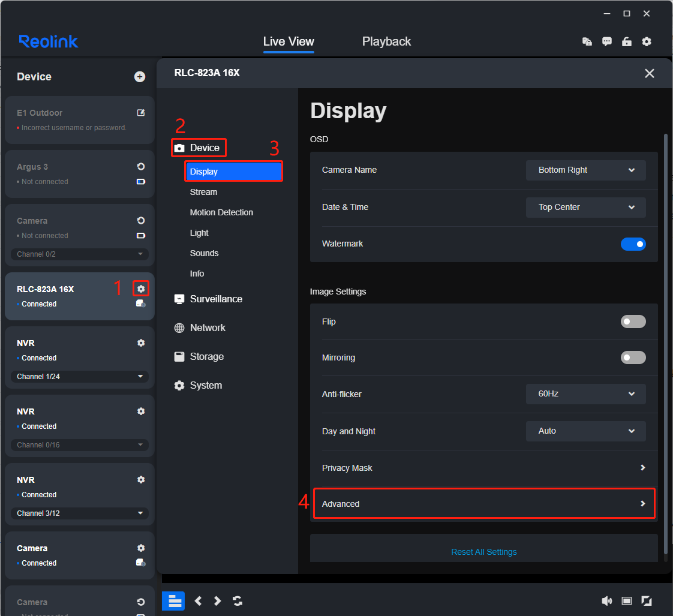Add a new device with plus icon
Viewport: 673px width, 616px height.
pos(140,77)
